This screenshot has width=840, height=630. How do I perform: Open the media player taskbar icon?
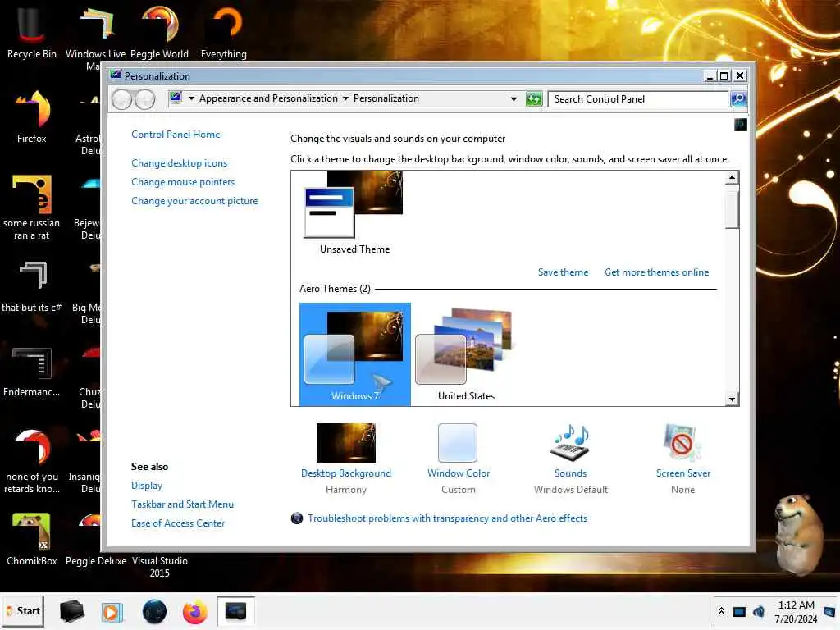112,612
